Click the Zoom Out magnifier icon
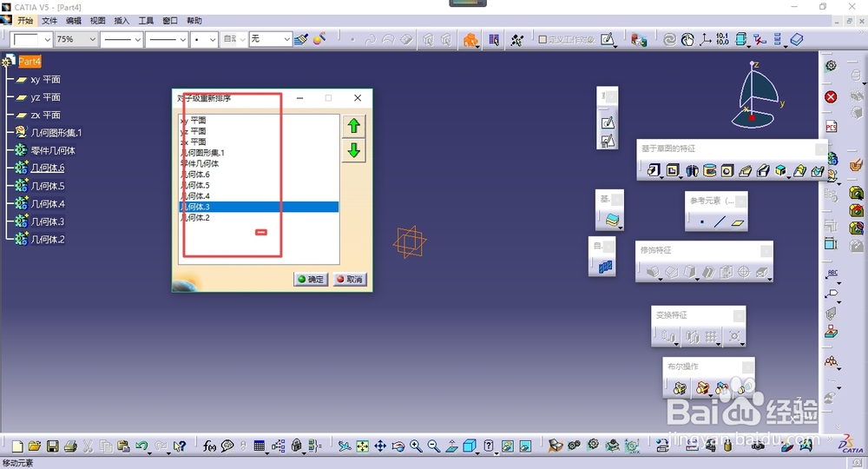The height and width of the screenshot is (469, 868). click(433, 446)
